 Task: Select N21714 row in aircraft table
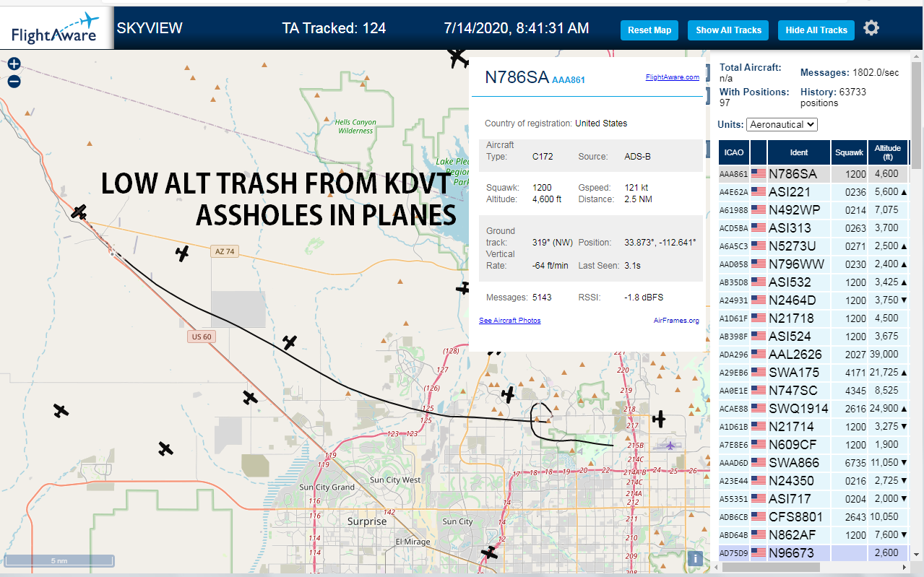[813, 427]
